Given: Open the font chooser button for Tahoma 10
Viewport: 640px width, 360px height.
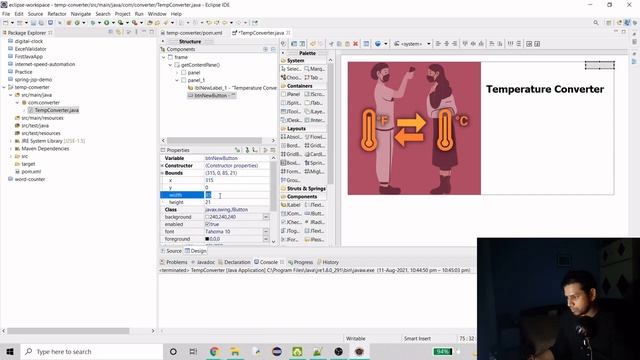Looking at the screenshot, I should pos(266,232).
